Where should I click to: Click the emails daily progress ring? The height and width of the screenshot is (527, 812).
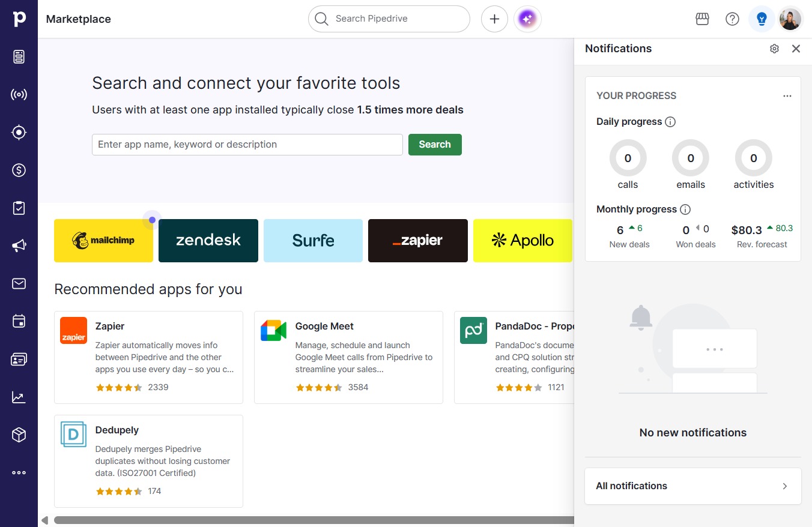pos(691,158)
